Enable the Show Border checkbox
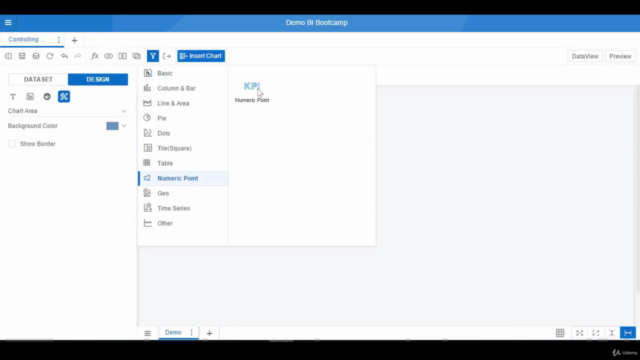Viewport: 640px width, 360px height. coord(11,144)
